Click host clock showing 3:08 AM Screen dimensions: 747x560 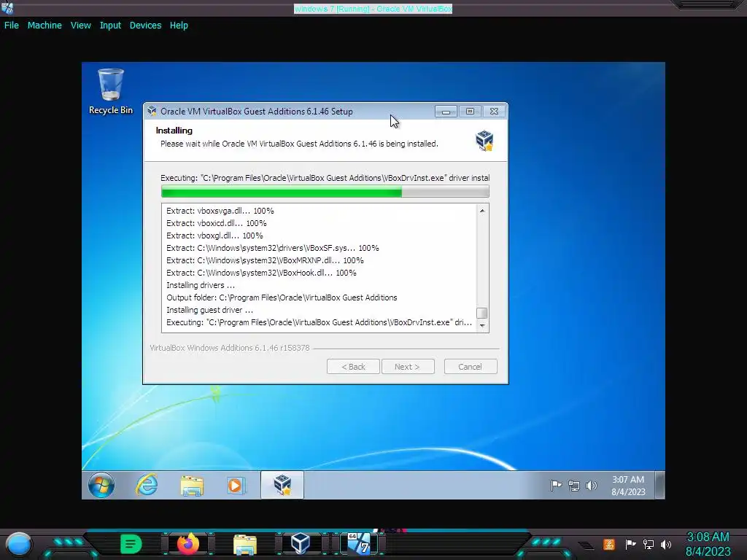[708, 544]
